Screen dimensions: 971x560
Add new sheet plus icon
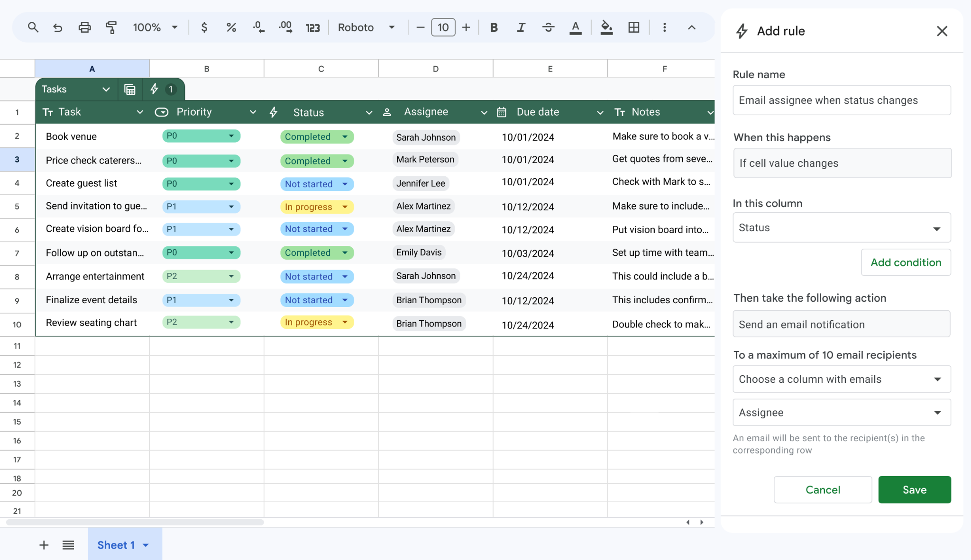click(44, 545)
